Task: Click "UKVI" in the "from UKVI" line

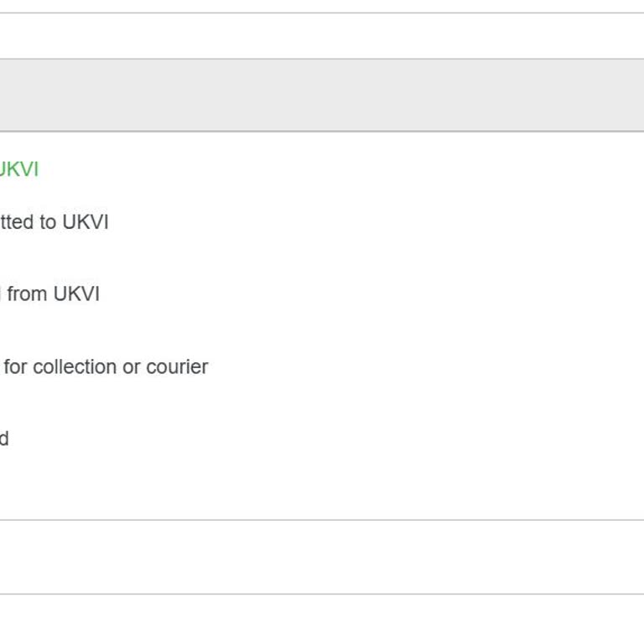Action: 76,294
